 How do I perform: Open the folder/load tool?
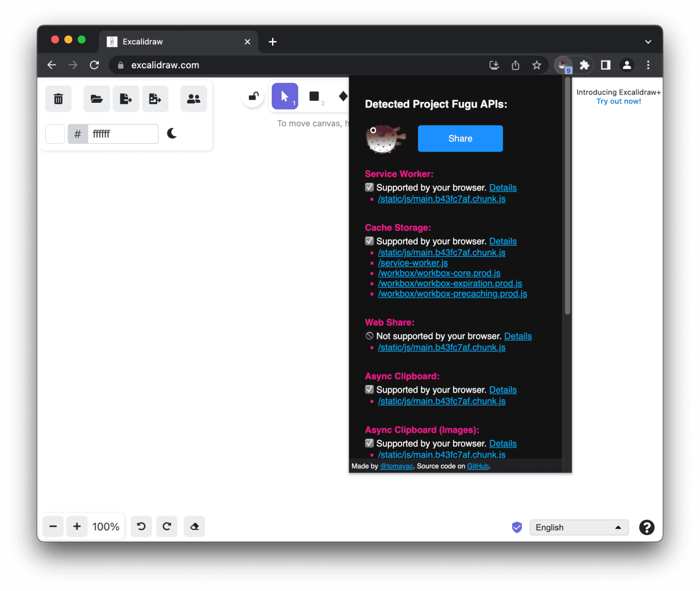click(97, 98)
